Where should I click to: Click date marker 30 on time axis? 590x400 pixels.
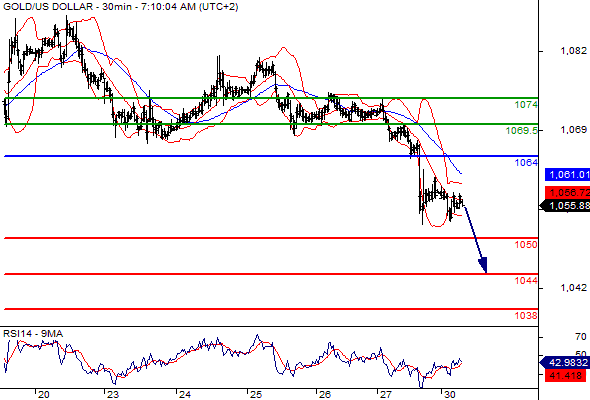pos(450,395)
